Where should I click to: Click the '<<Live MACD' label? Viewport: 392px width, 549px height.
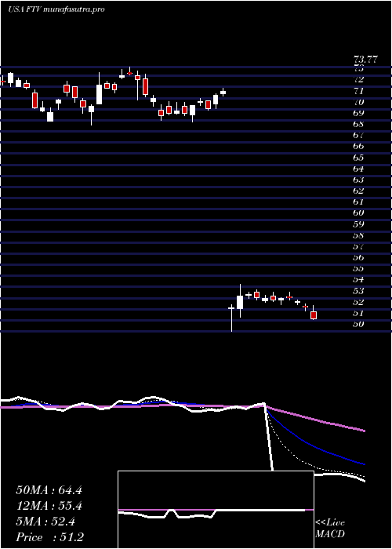click(330, 529)
